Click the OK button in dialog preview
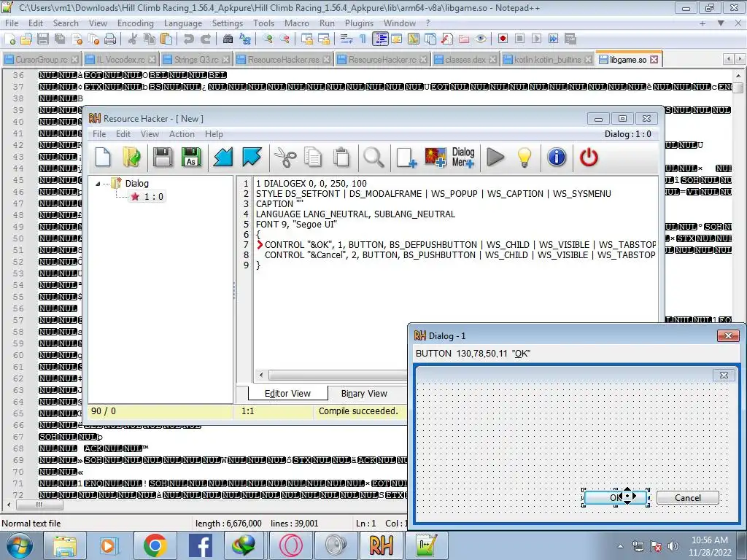 pos(615,498)
